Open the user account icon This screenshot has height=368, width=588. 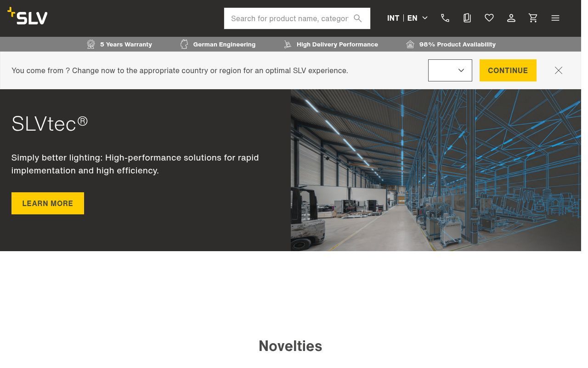coord(511,18)
